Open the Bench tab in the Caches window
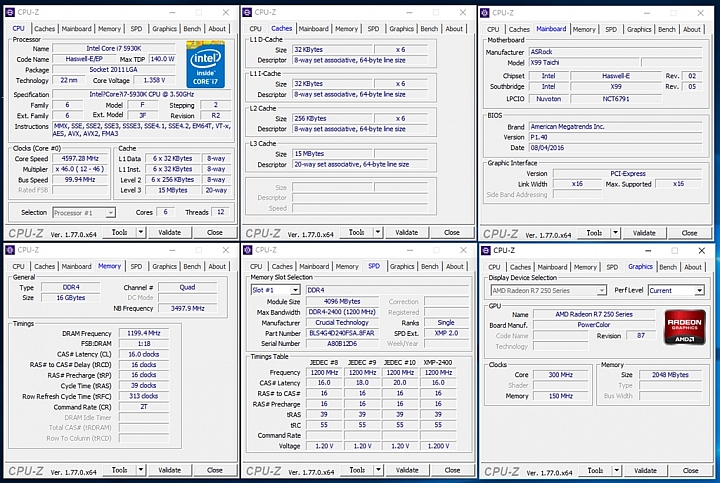The width and height of the screenshot is (720, 483). point(429,28)
